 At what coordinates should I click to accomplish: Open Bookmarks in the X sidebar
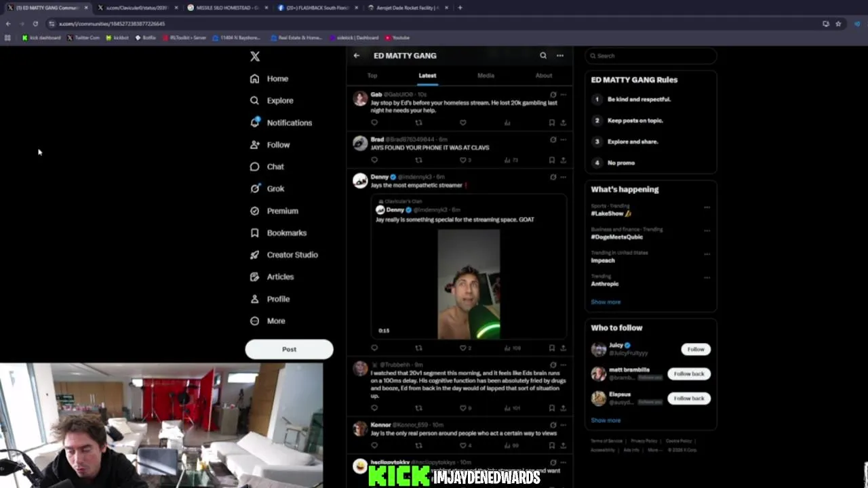[x=278, y=232]
